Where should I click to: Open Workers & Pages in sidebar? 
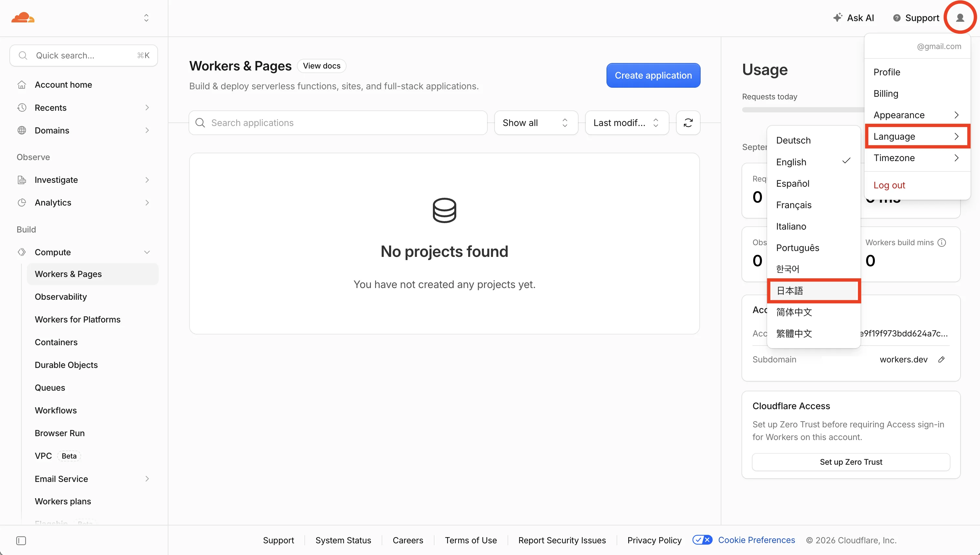[92, 274]
